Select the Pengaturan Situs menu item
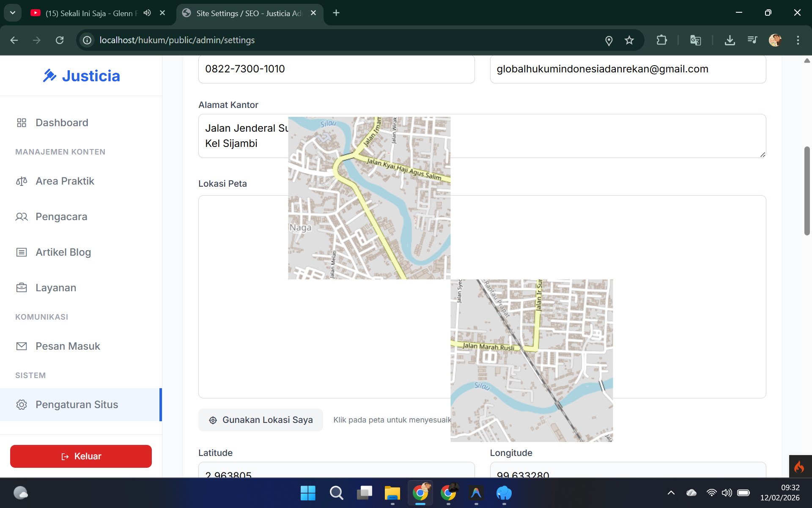The width and height of the screenshot is (812, 508). tap(77, 405)
